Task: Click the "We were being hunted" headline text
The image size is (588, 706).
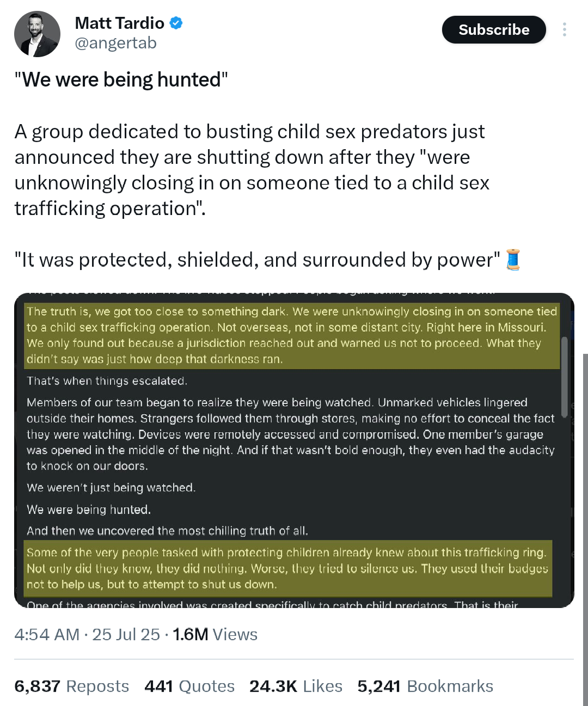Action: tap(121, 80)
